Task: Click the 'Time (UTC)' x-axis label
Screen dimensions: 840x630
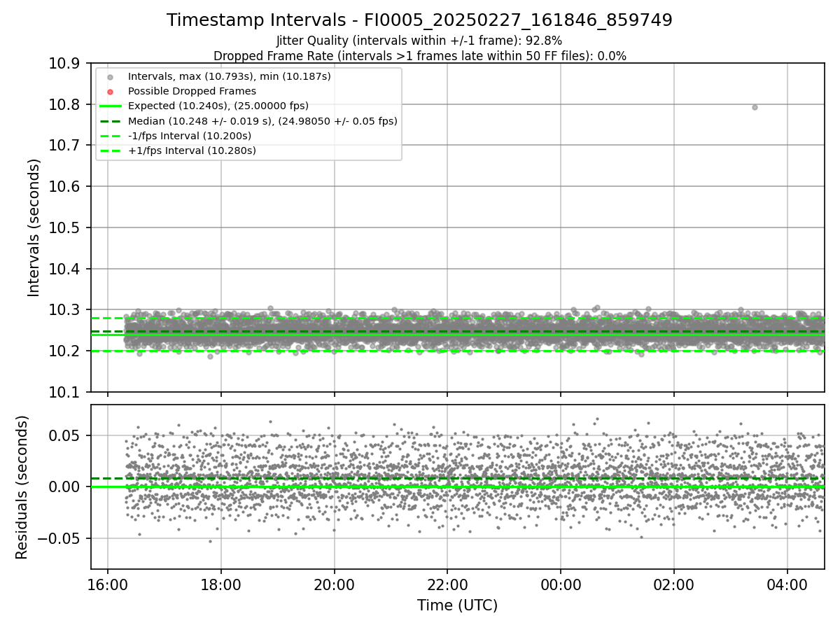Action: click(x=457, y=605)
